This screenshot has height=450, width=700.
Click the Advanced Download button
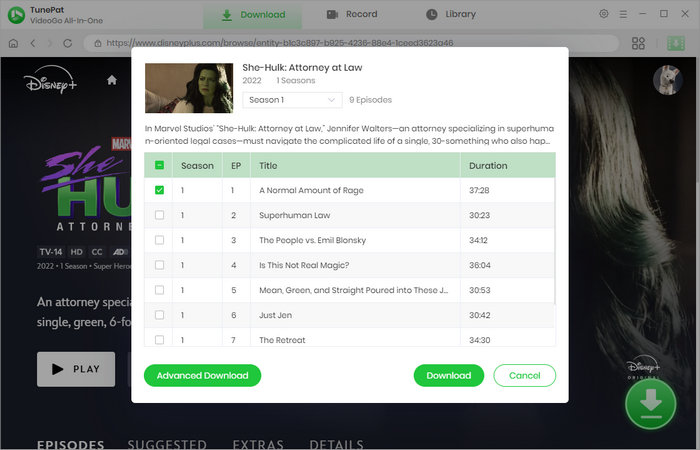(x=202, y=375)
